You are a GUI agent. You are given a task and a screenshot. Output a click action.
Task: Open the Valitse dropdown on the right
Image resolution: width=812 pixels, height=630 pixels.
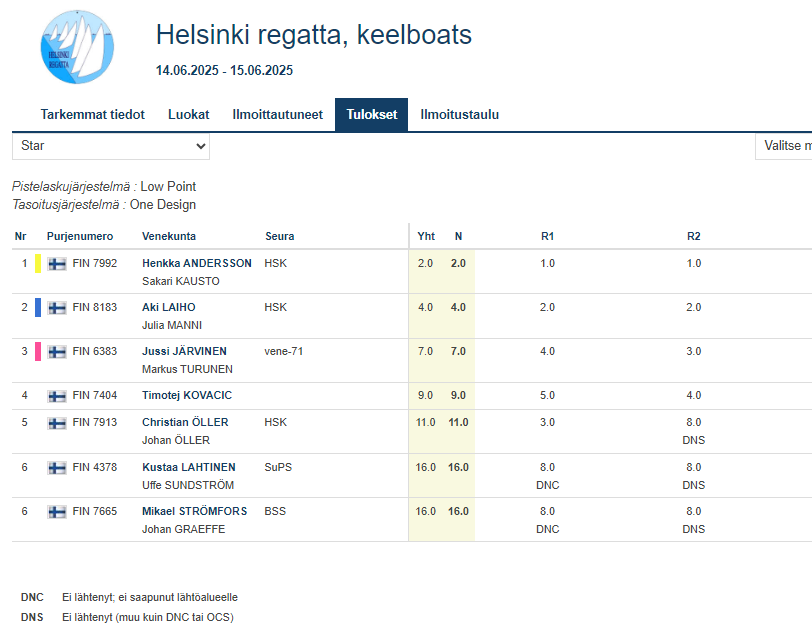[x=784, y=146]
